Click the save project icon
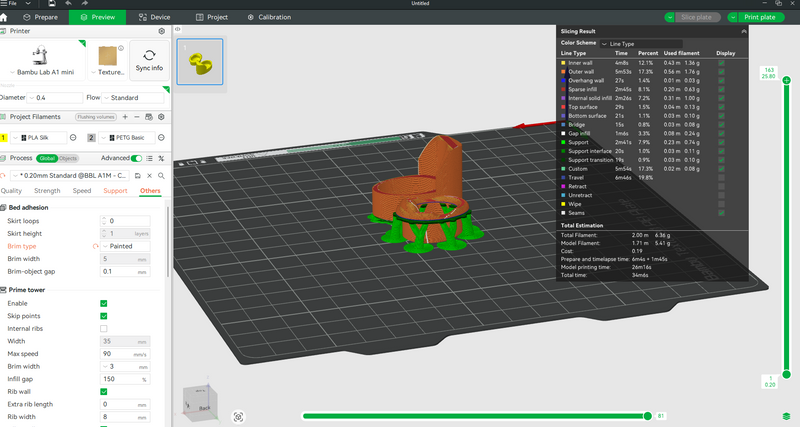The image size is (800, 427). (52, 4)
